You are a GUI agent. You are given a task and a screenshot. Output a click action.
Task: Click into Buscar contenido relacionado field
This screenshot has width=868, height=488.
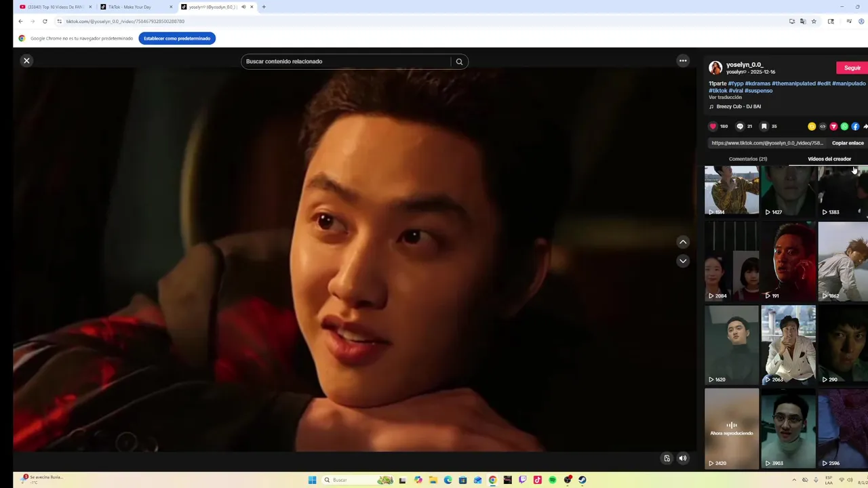pos(346,62)
